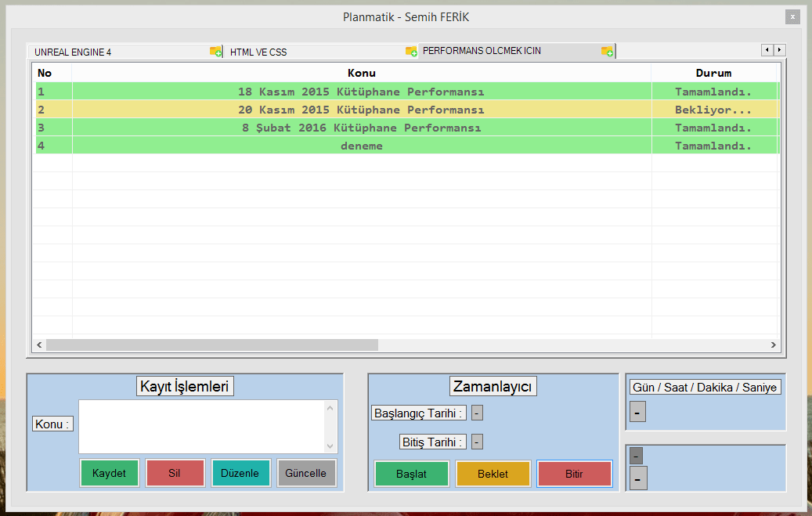Click the horizontal scrollbar right arrow
This screenshot has height=516, width=812.
(x=773, y=345)
